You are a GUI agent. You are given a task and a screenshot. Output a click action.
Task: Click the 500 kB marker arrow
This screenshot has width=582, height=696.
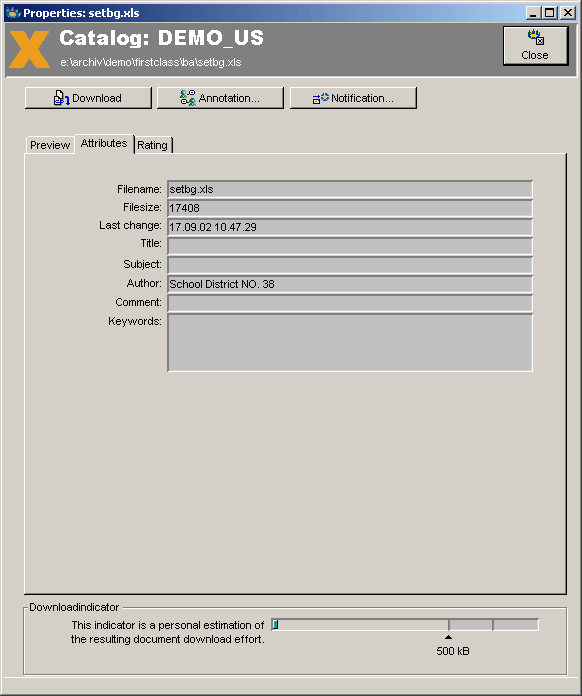tap(448, 637)
